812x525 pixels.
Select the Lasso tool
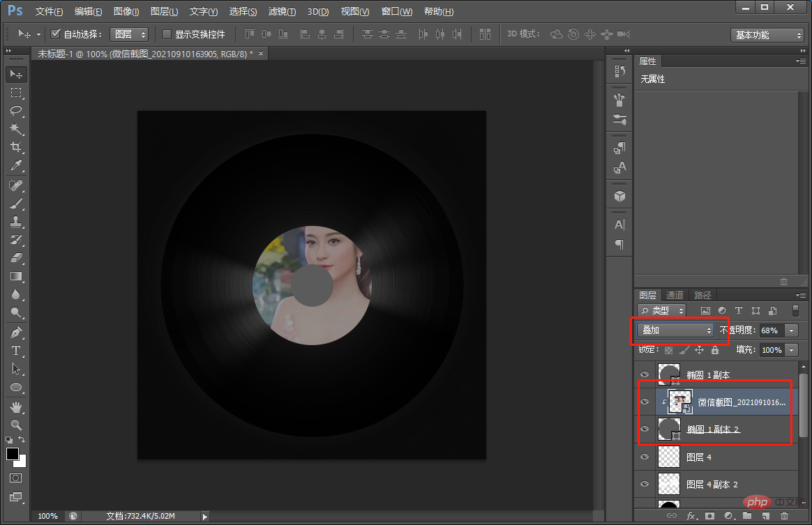tap(16, 111)
